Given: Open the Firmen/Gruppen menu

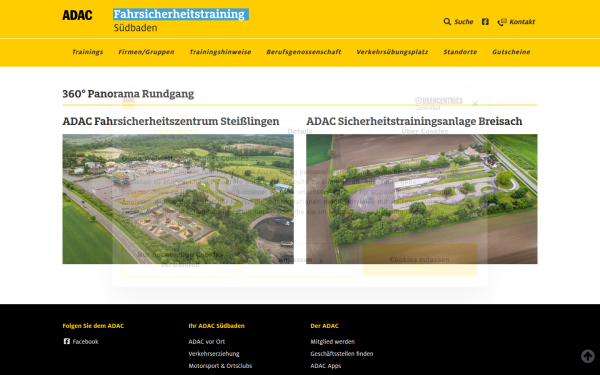Looking at the screenshot, I should point(146,52).
